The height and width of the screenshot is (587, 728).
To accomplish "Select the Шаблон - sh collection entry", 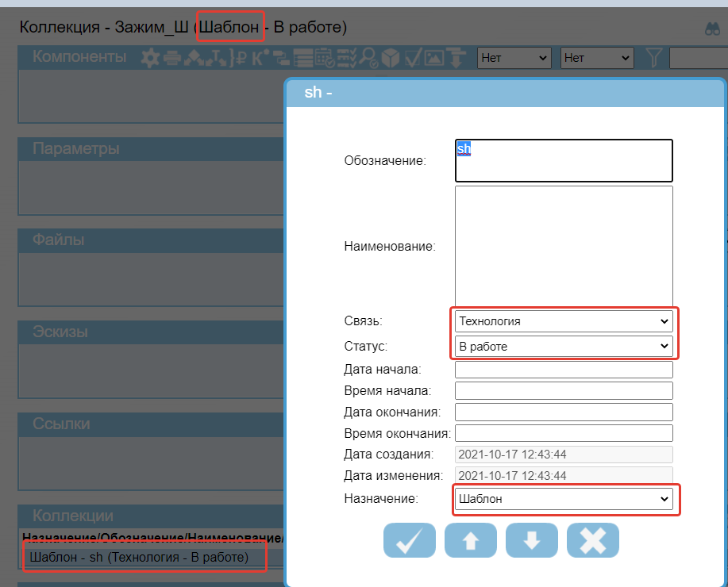I will click(x=140, y=558).
